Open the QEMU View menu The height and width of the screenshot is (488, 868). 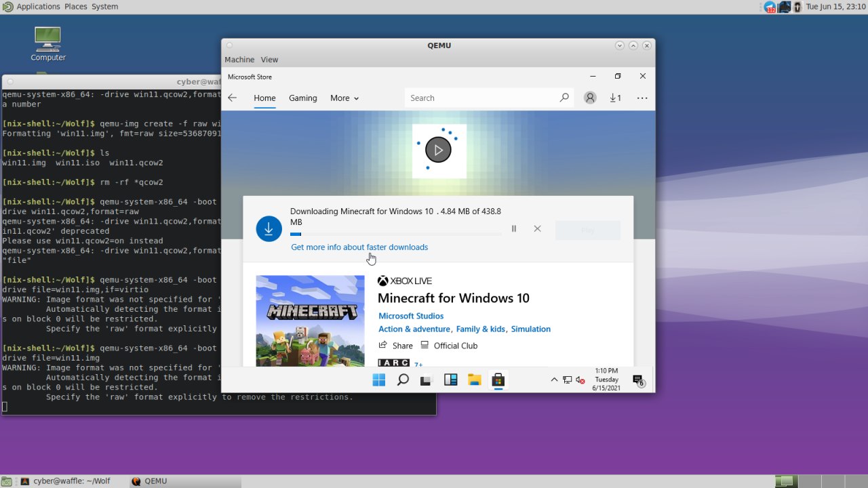[269, 60]
